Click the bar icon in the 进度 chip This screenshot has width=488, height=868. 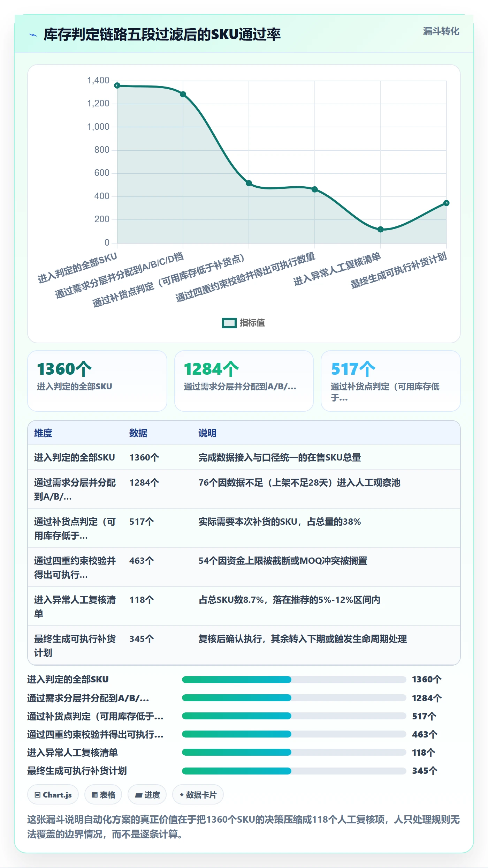tap(139, 795)
